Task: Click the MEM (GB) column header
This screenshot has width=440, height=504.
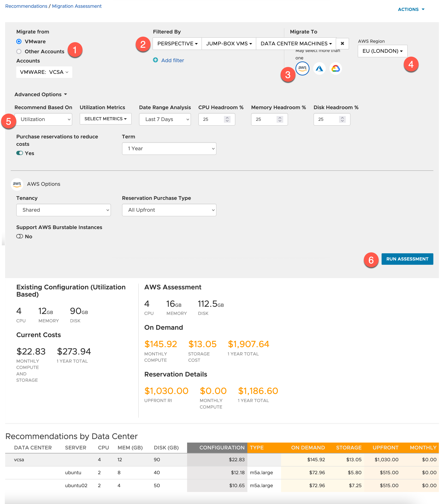Action: [x=130, y=448]
